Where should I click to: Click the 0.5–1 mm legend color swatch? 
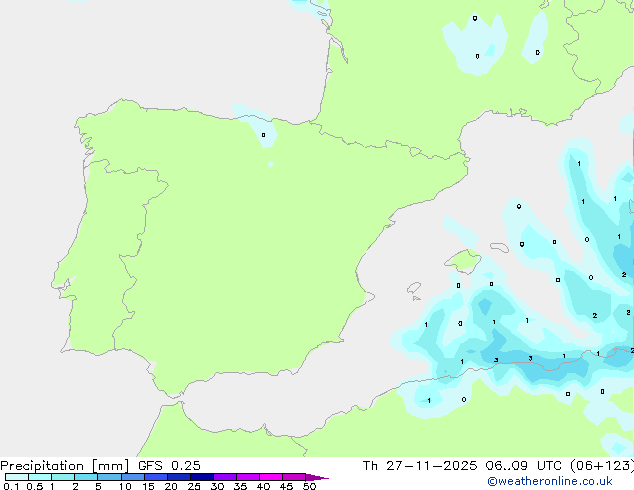40,477
